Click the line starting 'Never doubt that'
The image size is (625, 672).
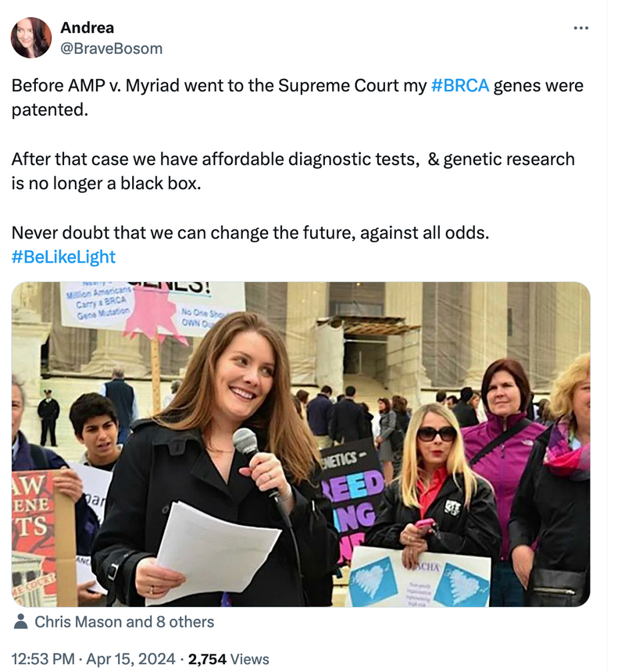click(x=250, y=233)
